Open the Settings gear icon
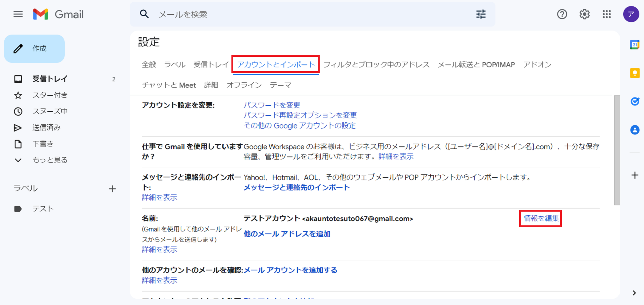This screenshot has height=305, width=644. click(584, 14)
